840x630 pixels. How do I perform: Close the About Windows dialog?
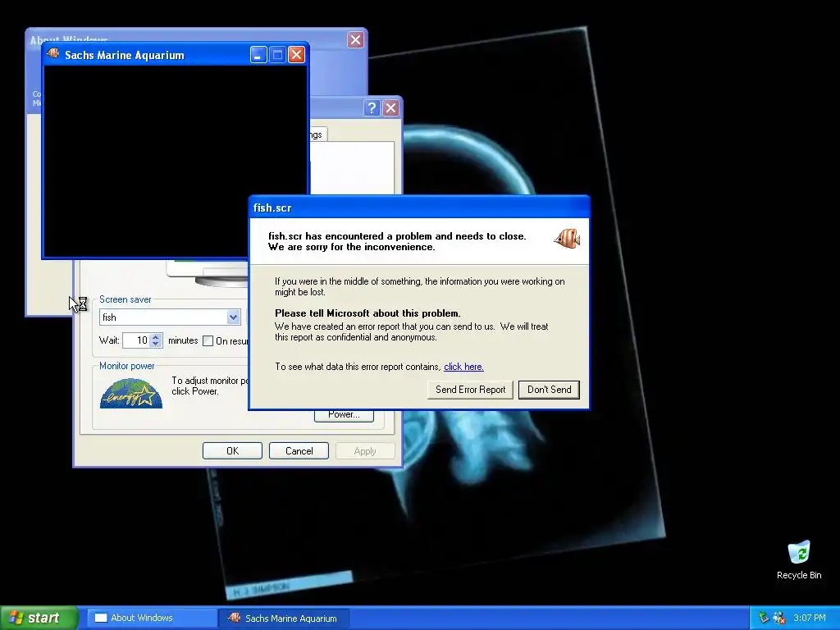click(x=355, y=39)
